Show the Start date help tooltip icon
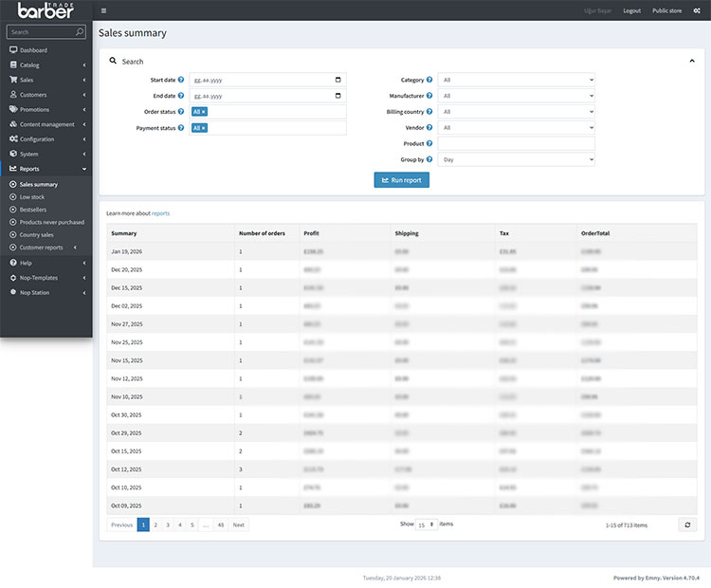 (x=181, y=80)
